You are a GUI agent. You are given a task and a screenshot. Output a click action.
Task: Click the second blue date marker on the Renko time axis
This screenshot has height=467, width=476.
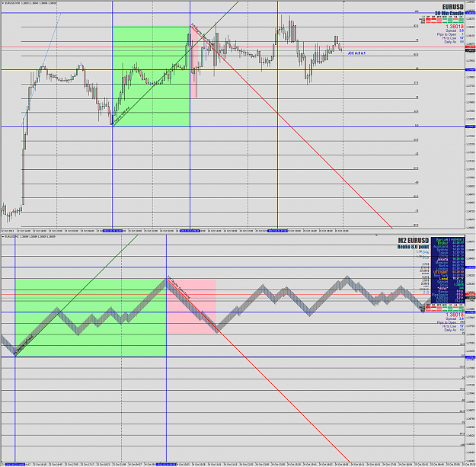point(166,464)
